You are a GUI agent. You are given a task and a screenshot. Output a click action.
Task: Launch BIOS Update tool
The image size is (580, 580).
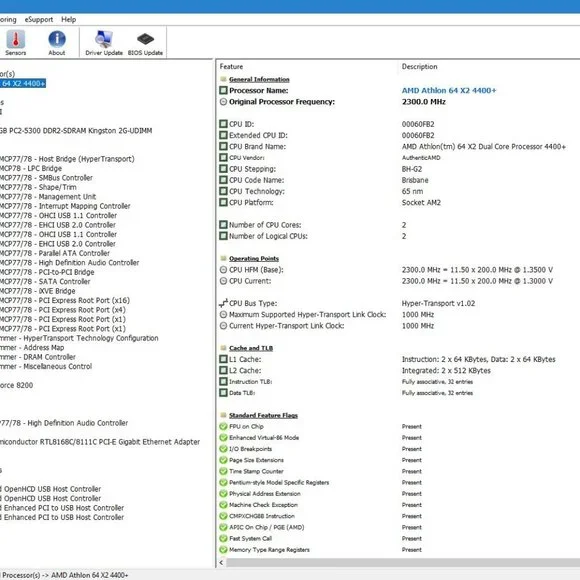pyautogui.click(x=145, y=43)
